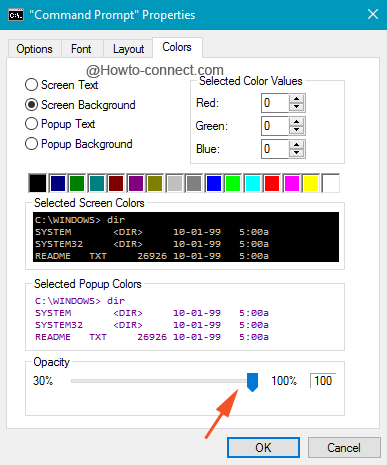Pick the dark navy blue swatch
The image size is (387, 465).
point(58,183)
